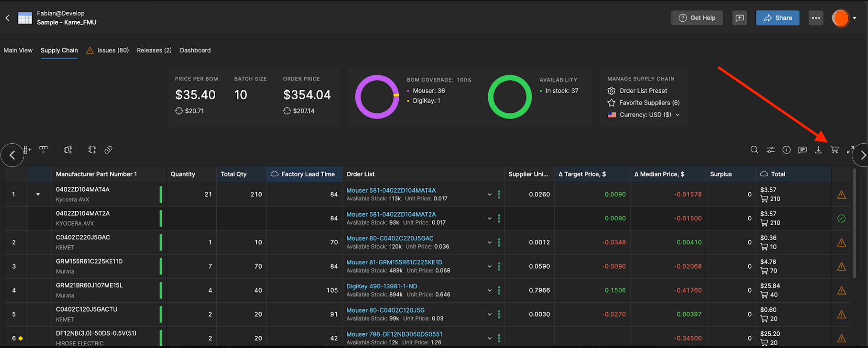Viewport: 868px width, 348px height.
Task: Click the info circle icon
Action: 787,149
